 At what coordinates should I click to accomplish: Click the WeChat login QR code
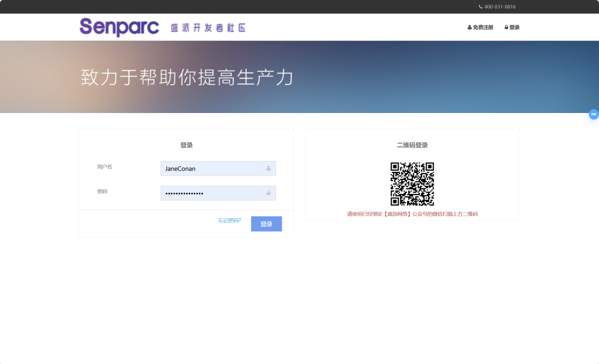tap(412, 183)
